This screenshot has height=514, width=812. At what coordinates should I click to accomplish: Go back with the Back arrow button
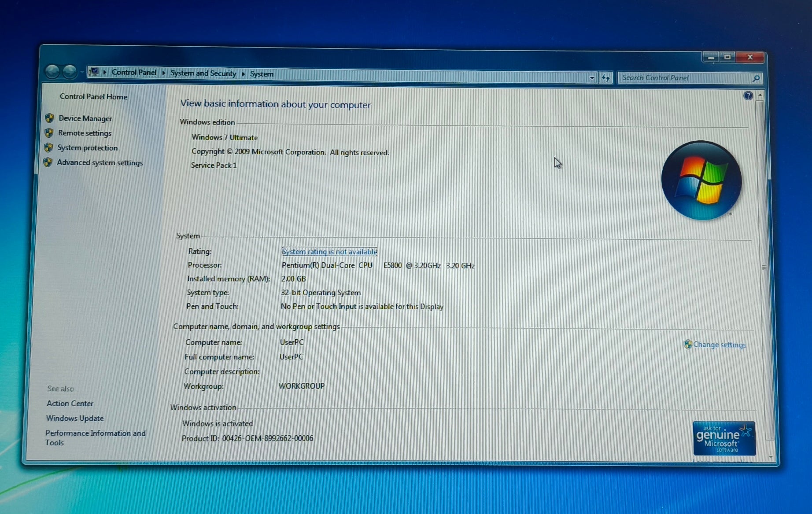click(x=52, y=71)
